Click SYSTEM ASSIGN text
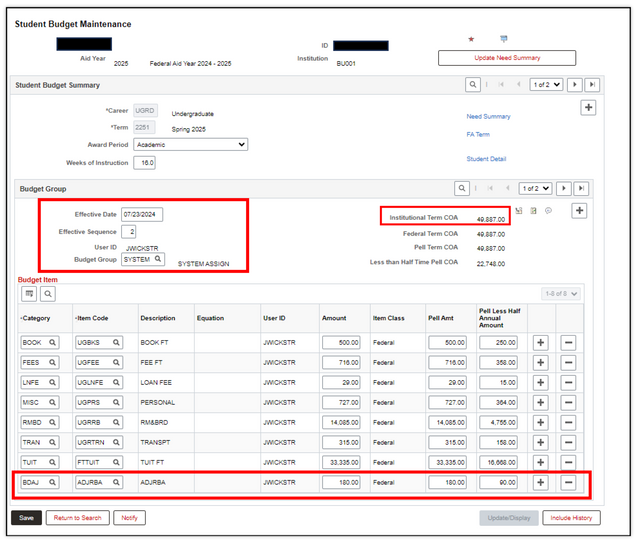 click(203, 264)
